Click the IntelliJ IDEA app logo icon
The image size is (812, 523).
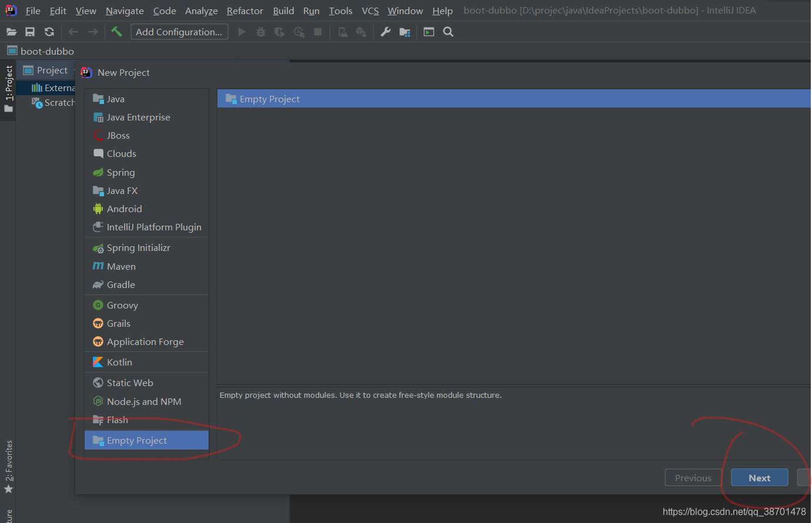click(11, 10)
